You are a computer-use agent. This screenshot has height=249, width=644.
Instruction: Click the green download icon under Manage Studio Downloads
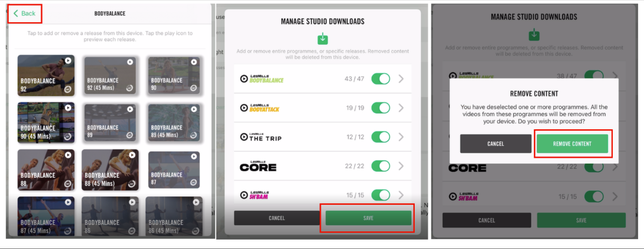(323, 38)
